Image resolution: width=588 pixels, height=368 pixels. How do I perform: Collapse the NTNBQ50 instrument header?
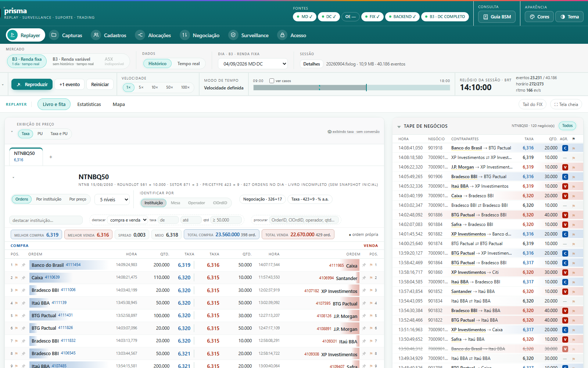pos(13,177)
